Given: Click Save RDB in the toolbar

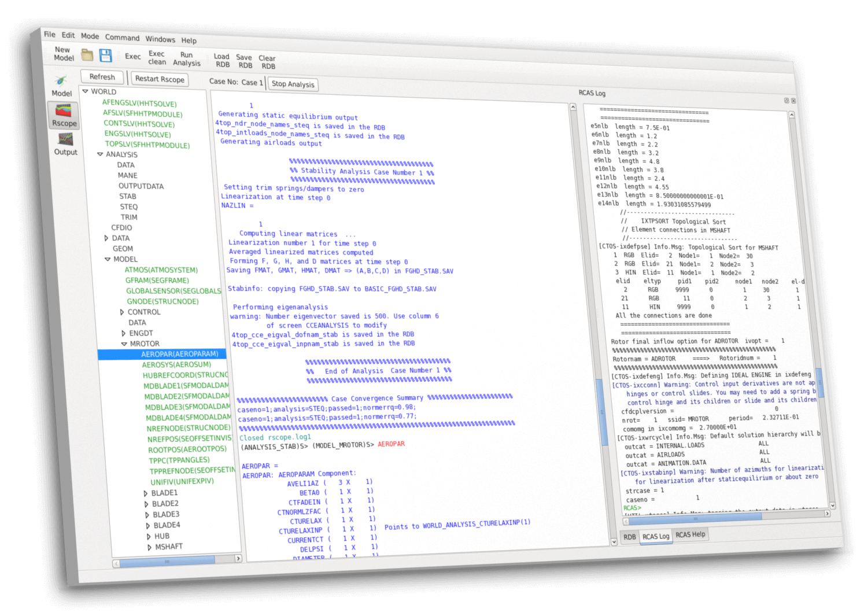Looking at the screenshot, I should click(245, 61).
